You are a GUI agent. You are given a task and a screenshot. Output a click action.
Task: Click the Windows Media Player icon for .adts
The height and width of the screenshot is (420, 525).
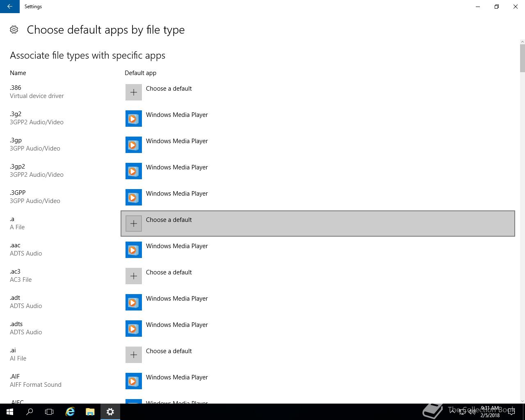click(134, 329)
